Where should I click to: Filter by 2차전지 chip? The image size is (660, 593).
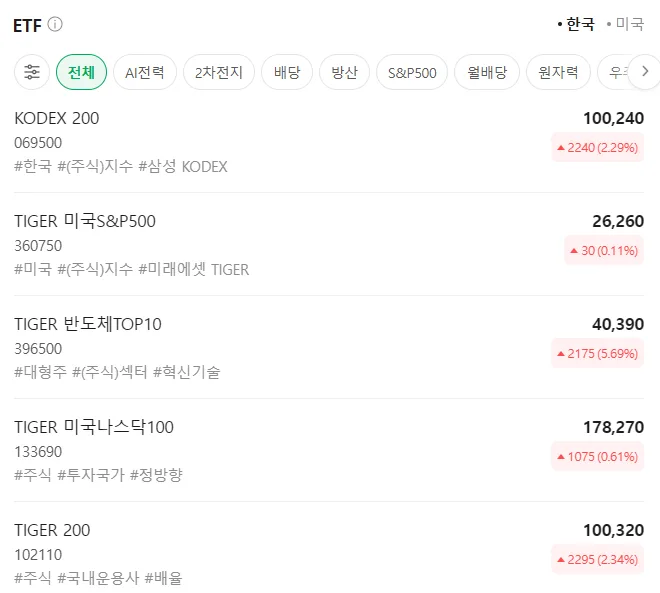tap(219, 72)
